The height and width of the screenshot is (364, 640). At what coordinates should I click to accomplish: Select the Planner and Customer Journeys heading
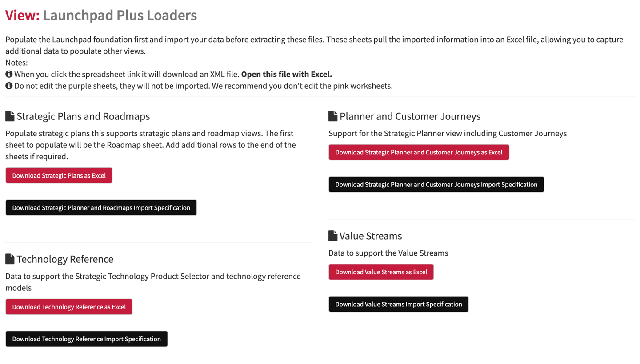[410, 116]
